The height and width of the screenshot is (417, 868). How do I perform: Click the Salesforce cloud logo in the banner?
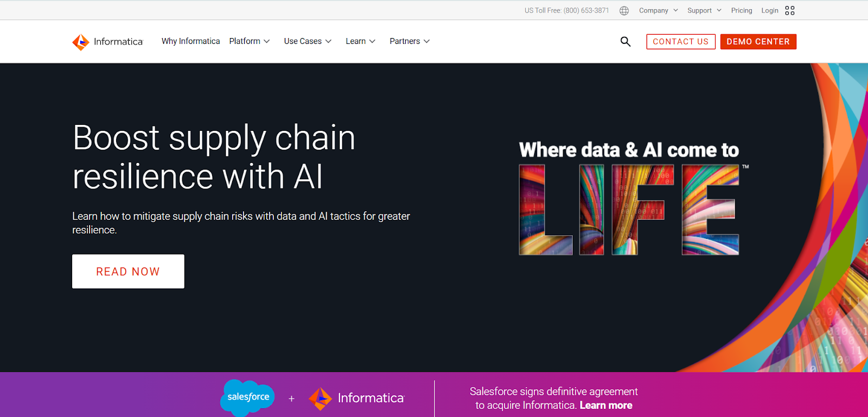pos(247,397)
